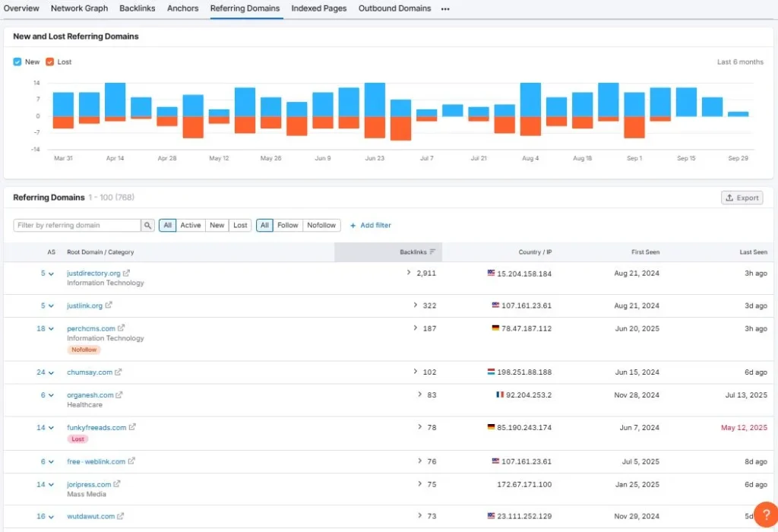Select the Nofollow filter toggle
This screenshot has width=778, height=532.
[321, 225]
